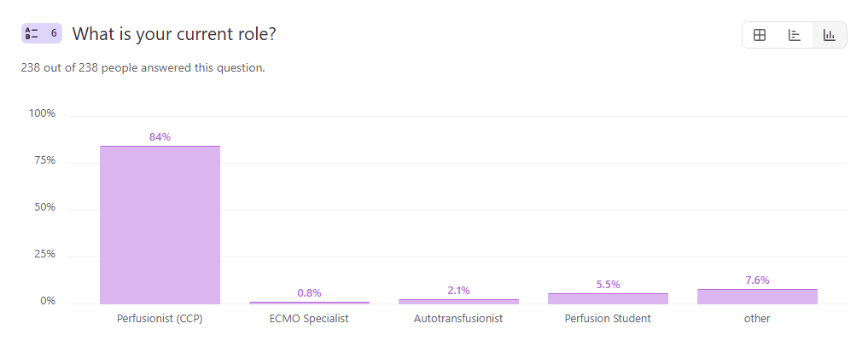Click the "Perfusion Student" axis label

tap(608, 319)
